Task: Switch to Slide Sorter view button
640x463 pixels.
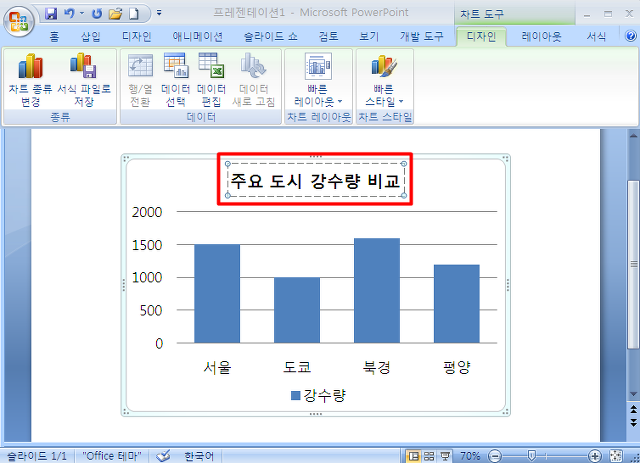Action: click(x=429, y=456)
